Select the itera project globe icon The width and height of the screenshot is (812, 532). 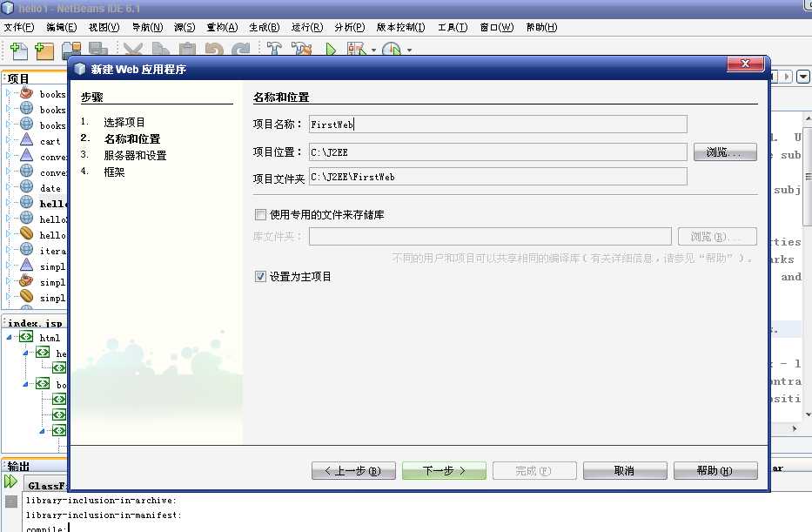click(x=26, y=249)
